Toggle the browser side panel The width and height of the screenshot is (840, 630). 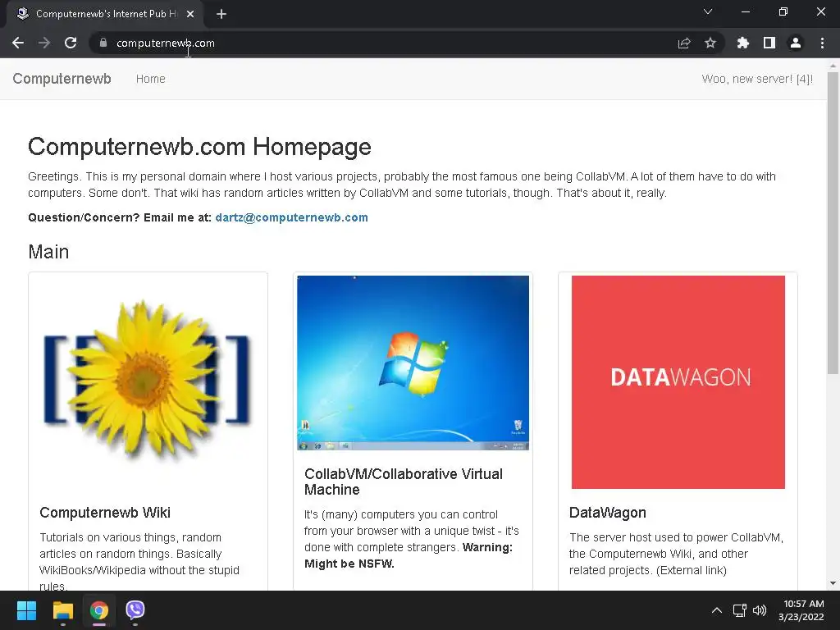pos(769,43)
